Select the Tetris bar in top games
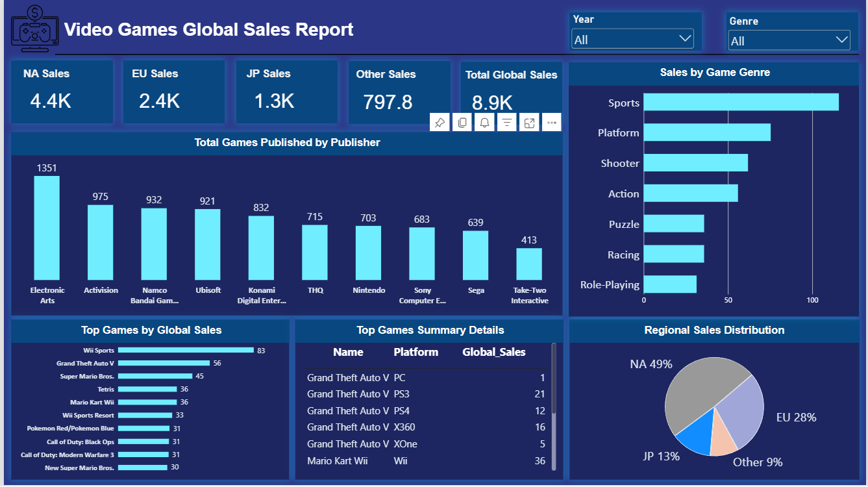The height and width of the screenshot is (487, 868). pos(147,389)
